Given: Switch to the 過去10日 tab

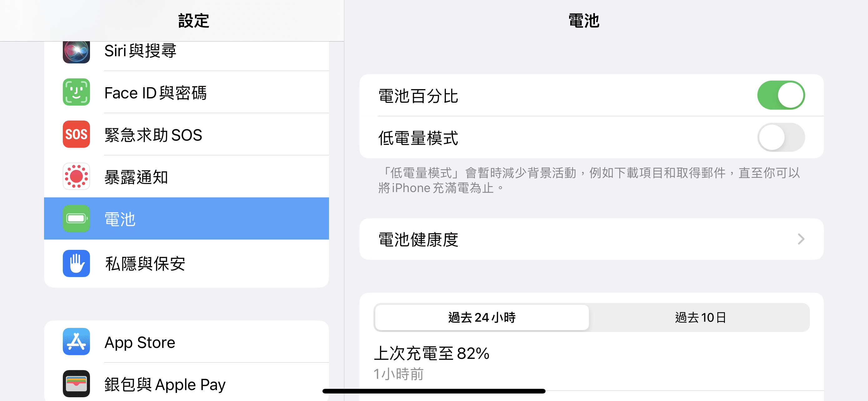Looking at the screenshot, I should (x=700, y=318).
